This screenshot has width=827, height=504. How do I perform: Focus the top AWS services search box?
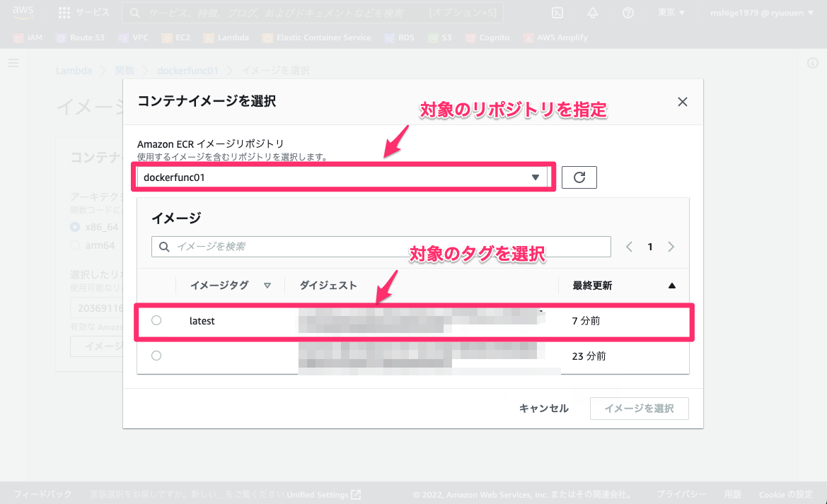[x=312, y=13]
